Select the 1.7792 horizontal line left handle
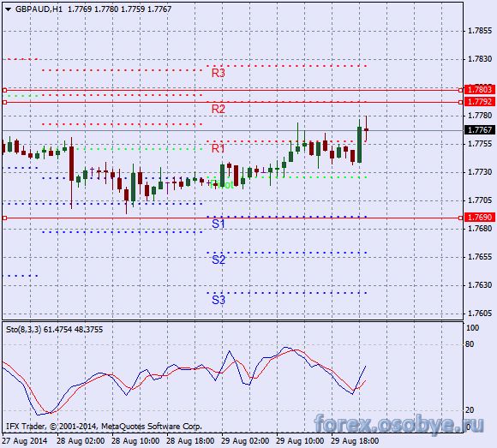The width and height of the screenshot is (497, 448). click(x=4, y=102)
